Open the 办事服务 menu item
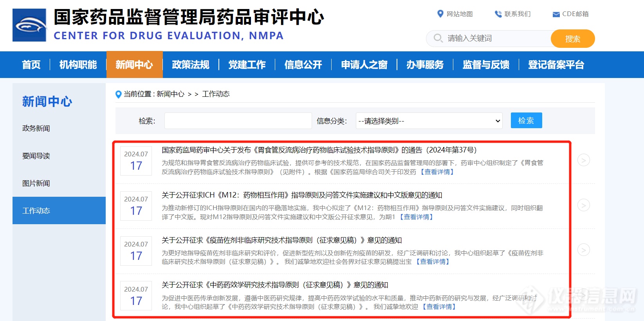Image resolution: width=644 pixels, height=321 pixels. coord(425,65)
